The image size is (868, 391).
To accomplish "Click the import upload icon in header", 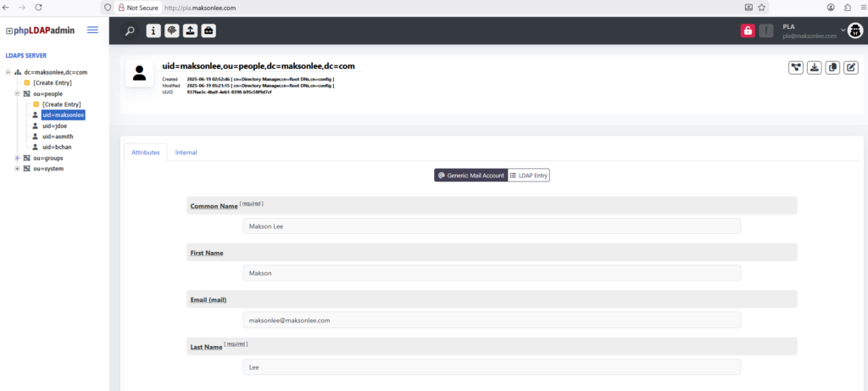I will click(x=190, y=31).
